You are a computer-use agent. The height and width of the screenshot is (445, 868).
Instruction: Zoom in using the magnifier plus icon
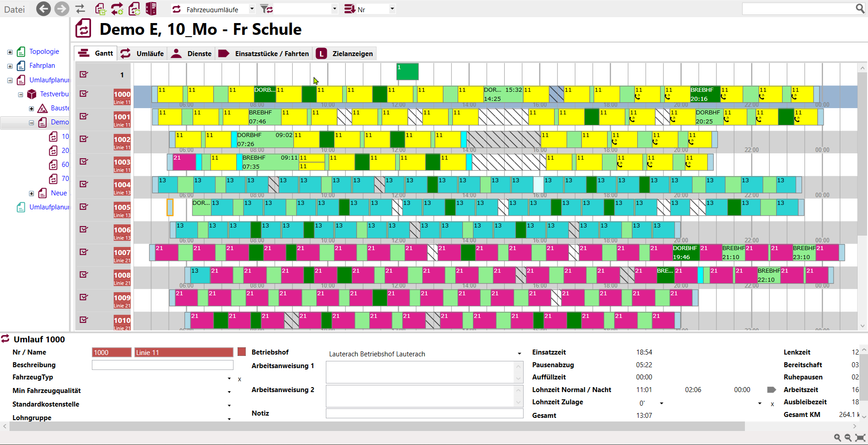point(838,437)
